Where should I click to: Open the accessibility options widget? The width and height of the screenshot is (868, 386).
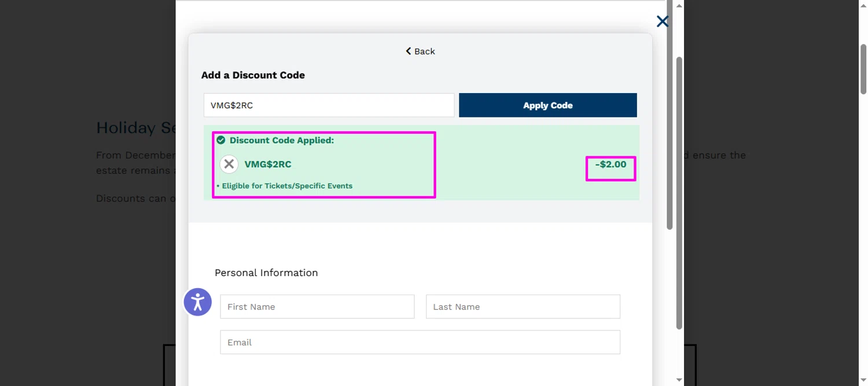[198, 302]
